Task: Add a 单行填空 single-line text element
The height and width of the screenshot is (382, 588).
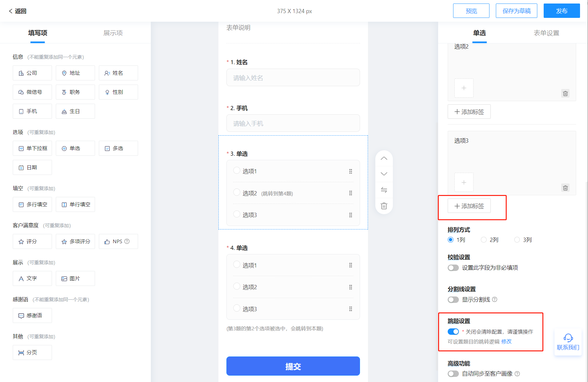Action: pyautogui.click(x=75, y=205)
